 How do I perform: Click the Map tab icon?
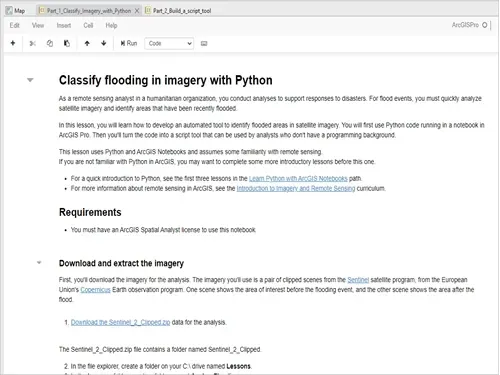coord(9,11)
